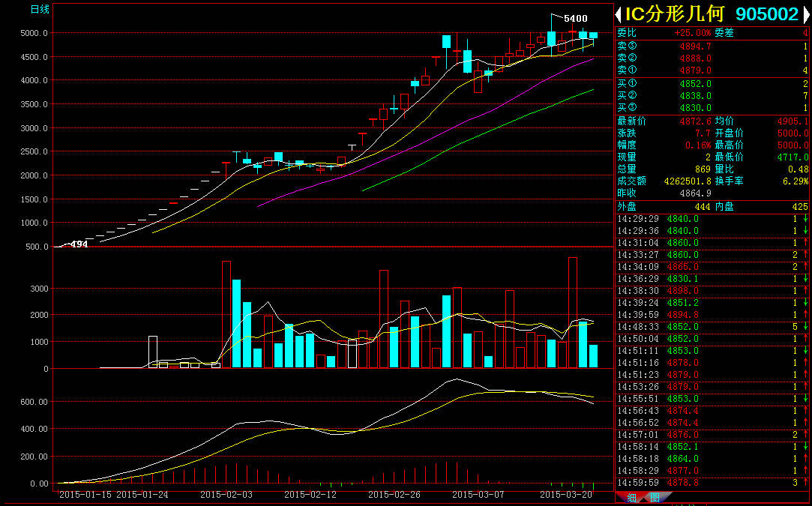Click the right arrow after code 905002
The width and height of the screenshot is (812, 506).
pyautogui.click(x=807, y=14)
